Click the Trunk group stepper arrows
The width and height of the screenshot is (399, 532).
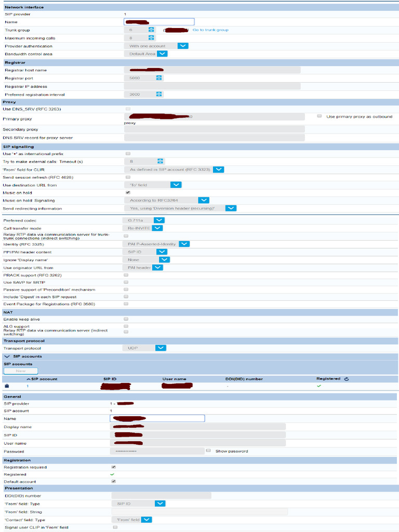click(x=151, y=30)
